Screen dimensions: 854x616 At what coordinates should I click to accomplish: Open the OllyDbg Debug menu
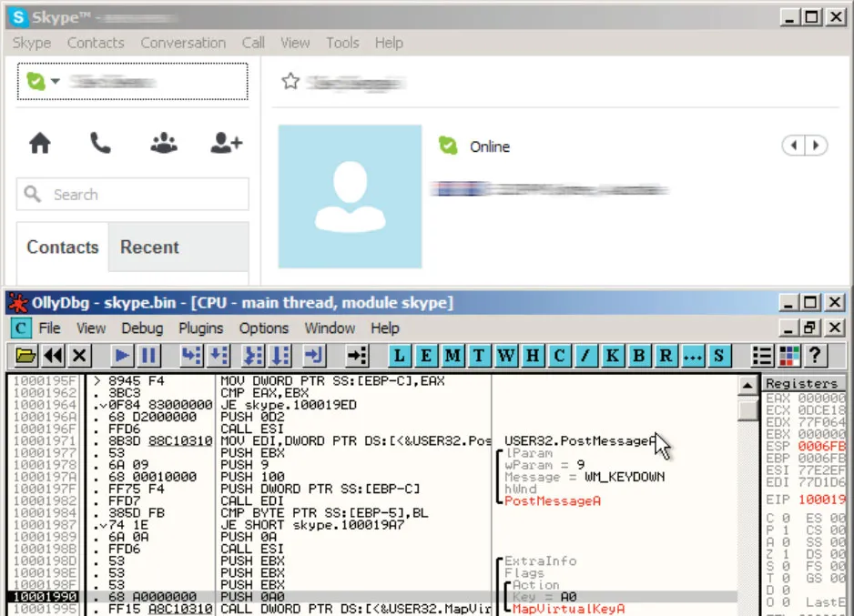(x=142, y=328)
